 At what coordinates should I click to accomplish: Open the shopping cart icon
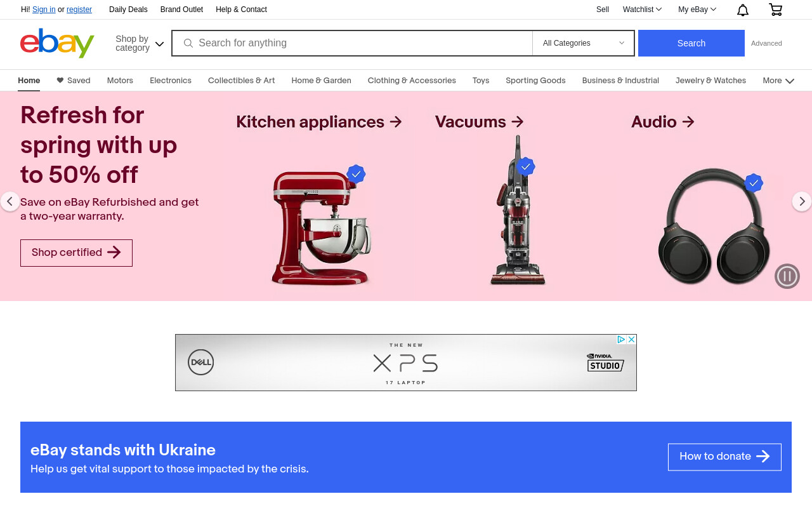[775, 10]
